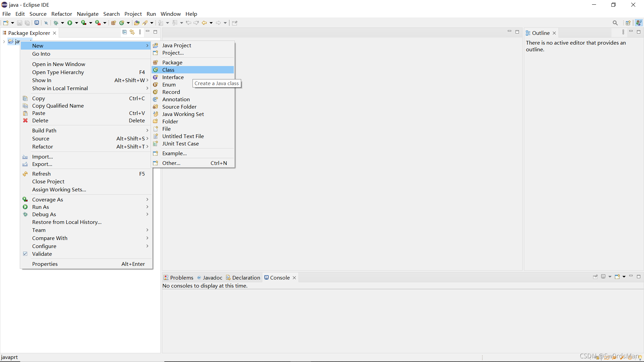Click Collapse All in Package Explorer
Image resolution: width=644 pixels, height=362 pixels.
click(124, 32)
